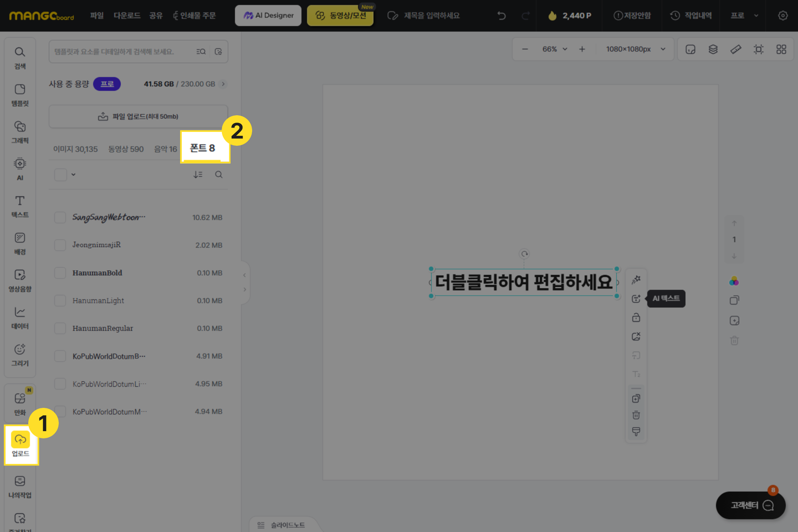Click the AI 텍스트 icon beside text box

coord(636,299)
